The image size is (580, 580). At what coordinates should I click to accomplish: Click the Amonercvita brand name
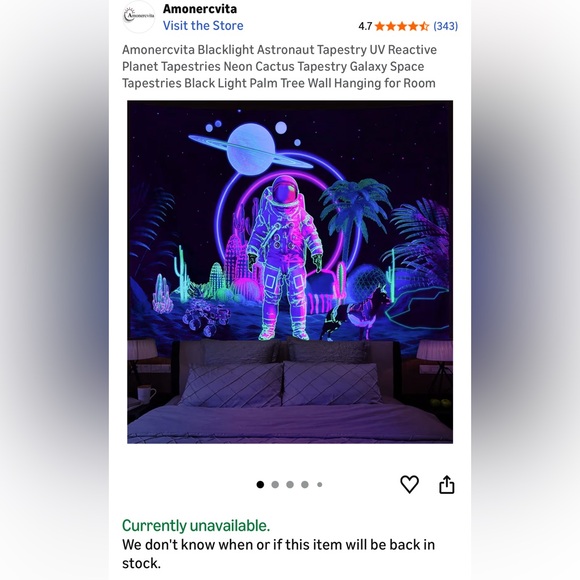pos(200,9)
